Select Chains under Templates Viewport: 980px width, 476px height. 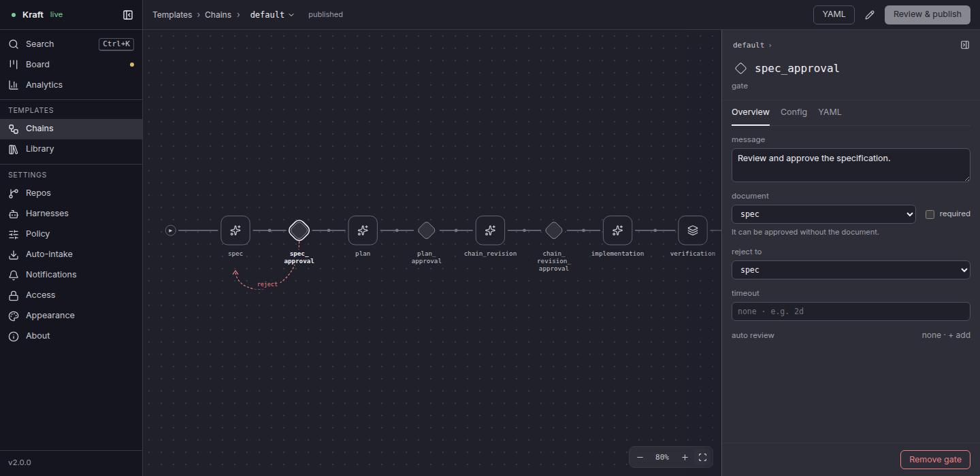[x=71, y=129]
